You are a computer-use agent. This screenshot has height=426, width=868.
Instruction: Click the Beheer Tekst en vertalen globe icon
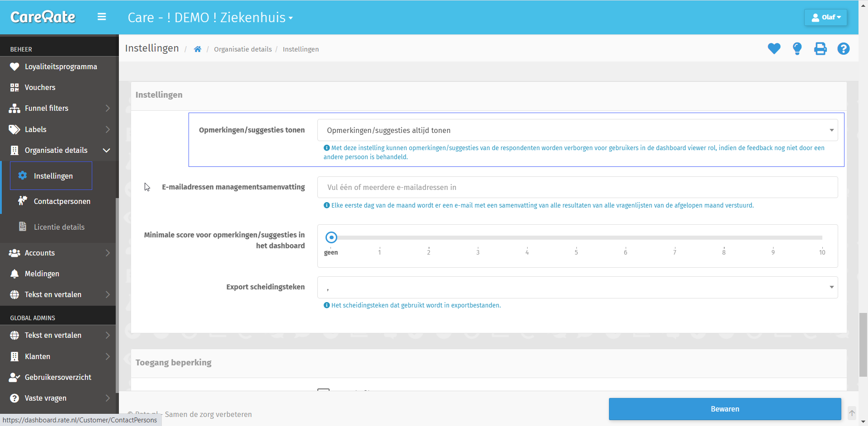point(14,294)
